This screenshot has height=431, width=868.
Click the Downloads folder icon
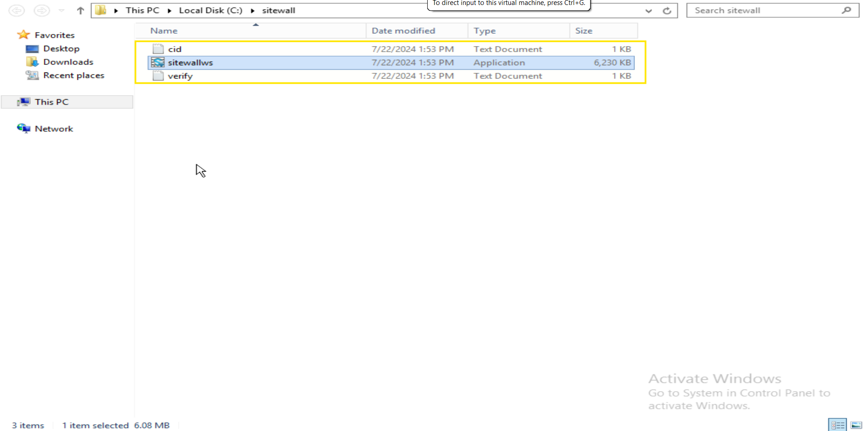(32, 62)
